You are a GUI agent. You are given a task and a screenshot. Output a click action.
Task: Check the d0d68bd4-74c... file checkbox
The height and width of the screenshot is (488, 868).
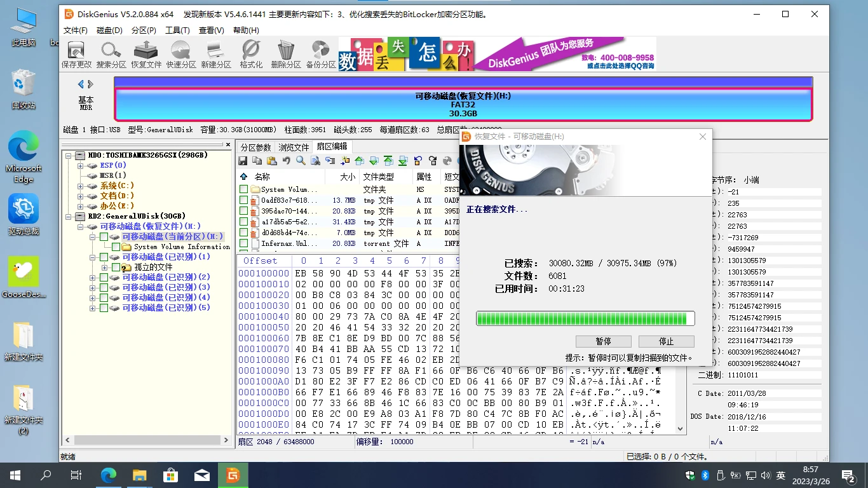[x=244, y=233]
